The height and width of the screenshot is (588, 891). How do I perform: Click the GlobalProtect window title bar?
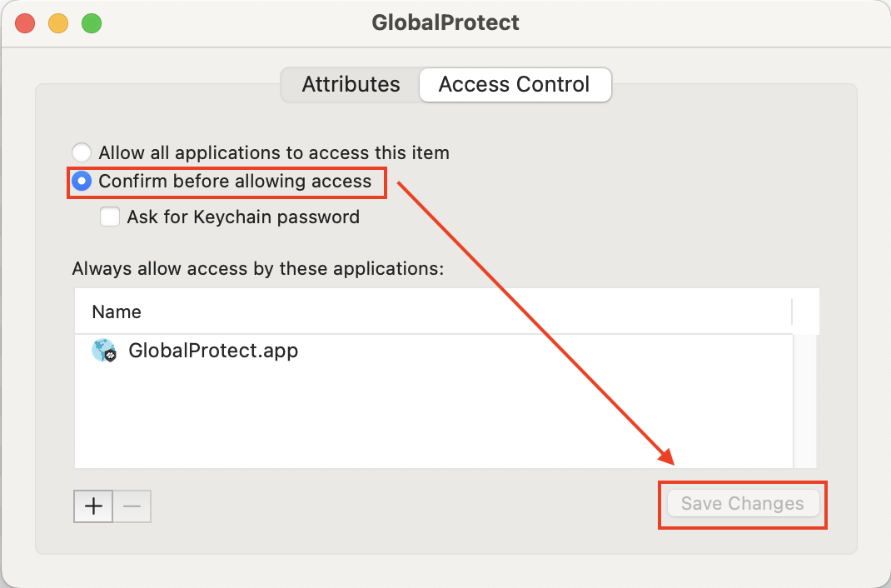[445, 22]
